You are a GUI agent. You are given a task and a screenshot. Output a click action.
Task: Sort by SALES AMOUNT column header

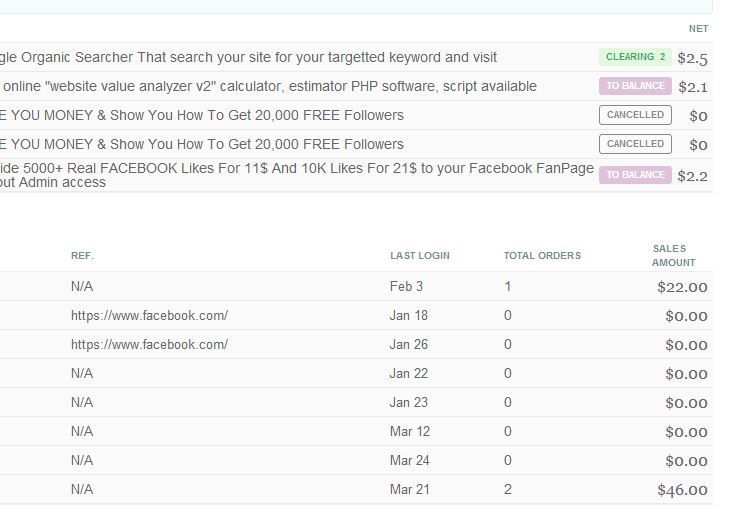pyautogui.click(x=673, y=255)
